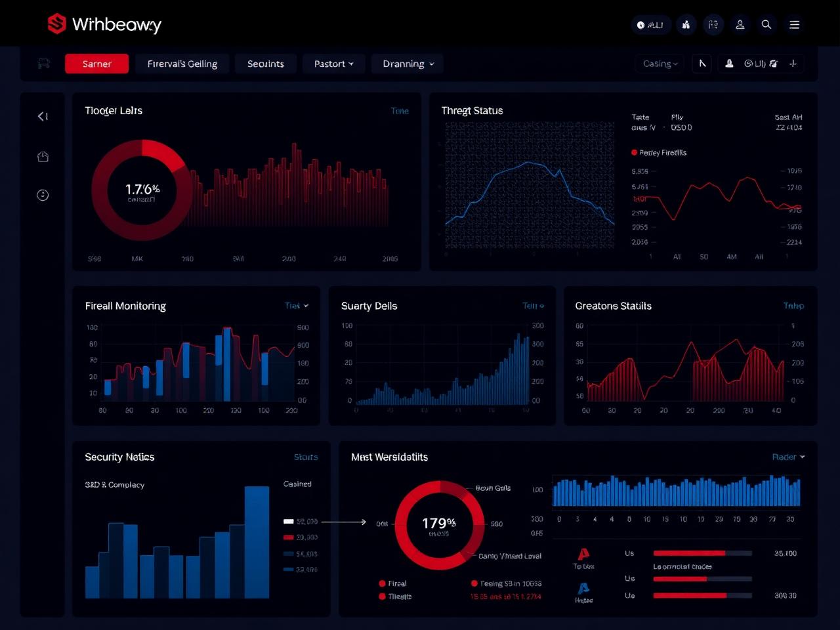Viewport: 840px width, 630px height.
Task: Click the S&D & Complacy label
Action: click(x=114, y=484)
